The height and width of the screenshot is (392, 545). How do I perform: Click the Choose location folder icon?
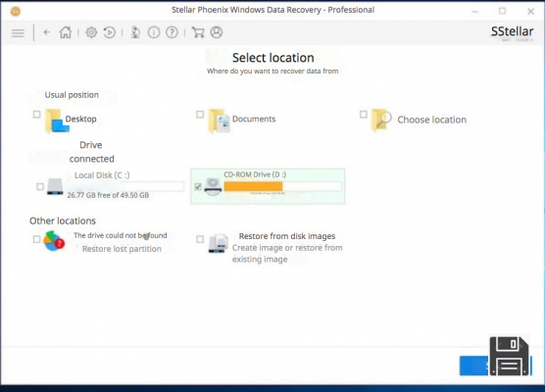tap(381, 121)
